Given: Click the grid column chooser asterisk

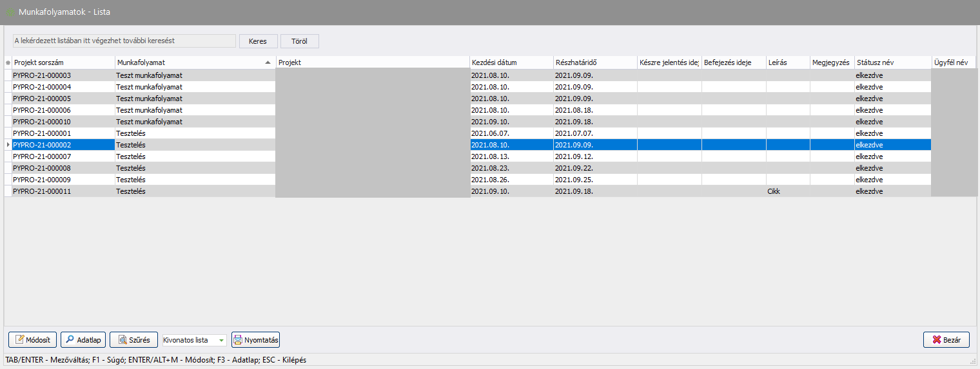Looking at the screenshot, I should [8, 62].
